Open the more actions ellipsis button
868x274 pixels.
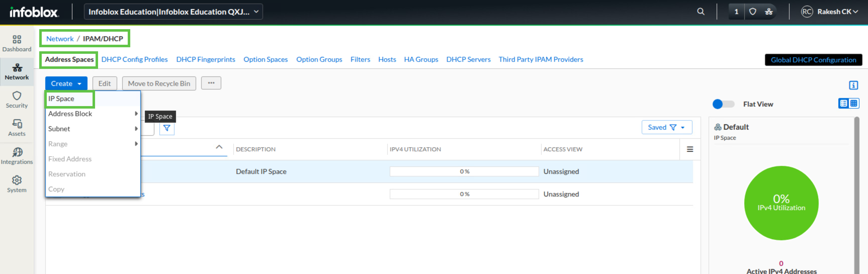coord(211,83)
